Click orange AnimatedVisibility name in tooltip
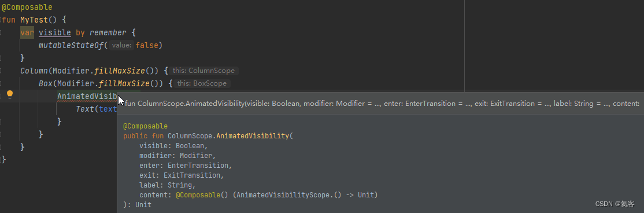Viewport: 644px width, 213px height. pyautogui.click(x=253, y=135)
